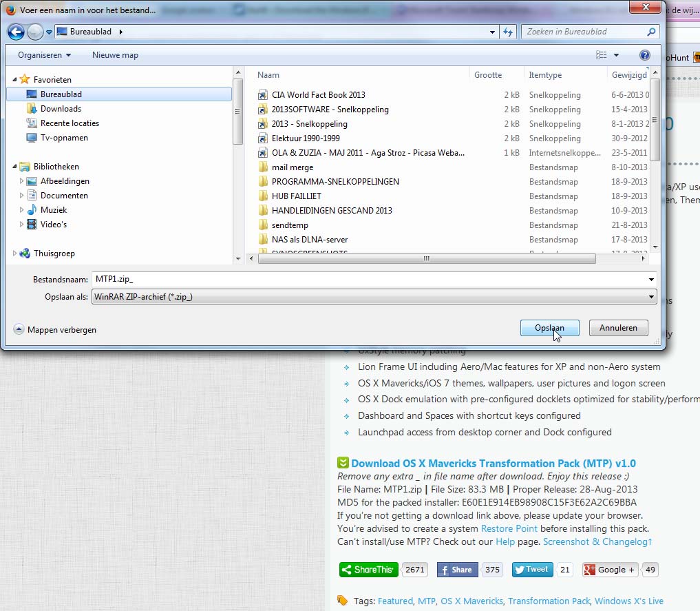700x611 pixels.
Task: Click the search magnifier icon
Action: tap(651, 32)
